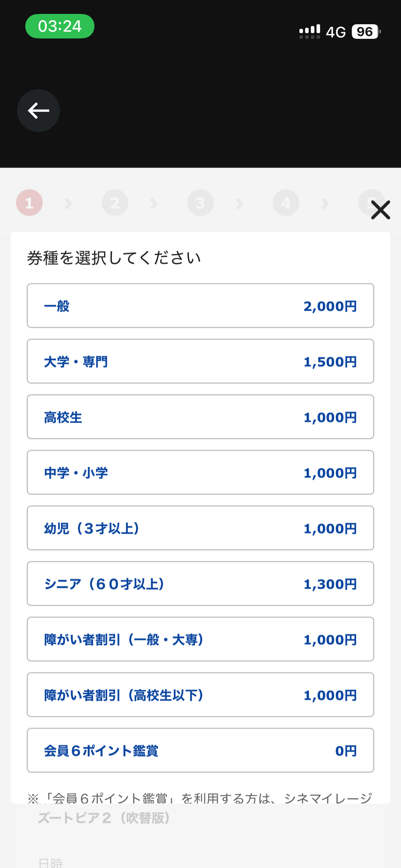Pick the 中学・小学 ticket option

[200, 472]
